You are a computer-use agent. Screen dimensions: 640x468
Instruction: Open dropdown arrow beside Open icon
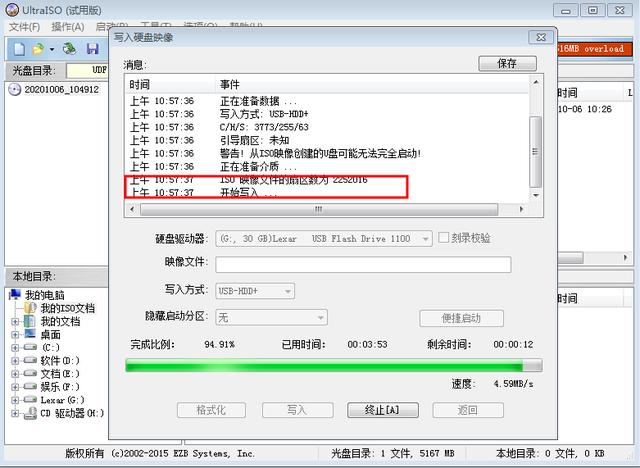52,49
